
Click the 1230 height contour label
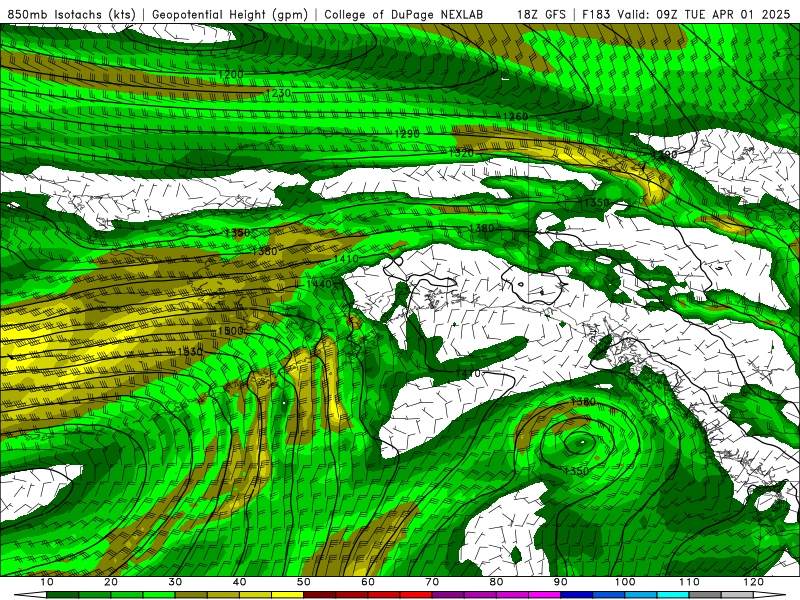coord(278,93)
